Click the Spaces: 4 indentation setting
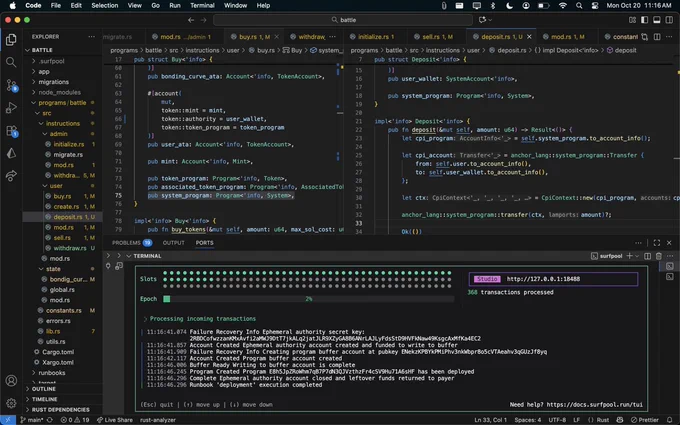The image size is (680, 425). pos(527,420)
